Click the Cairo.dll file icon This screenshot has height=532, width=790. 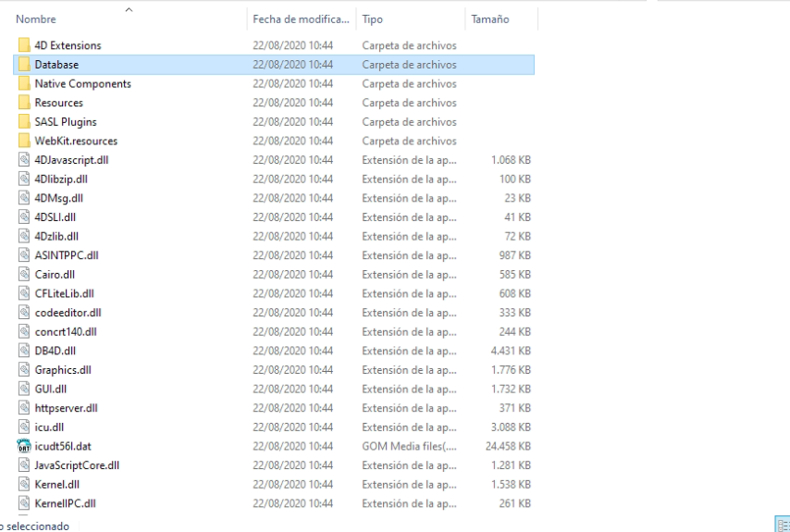point(24,275)
